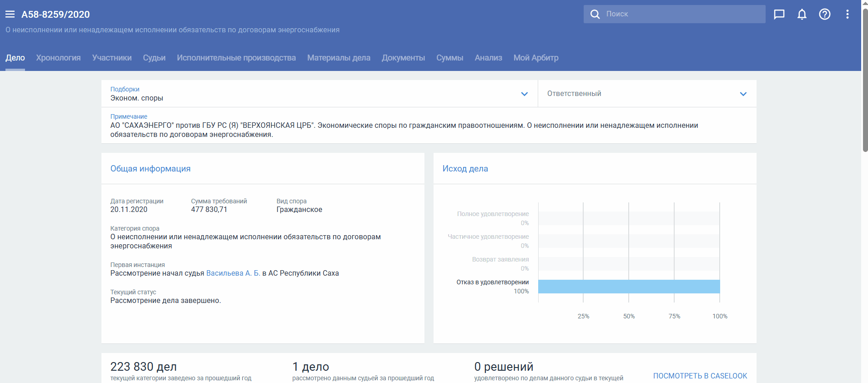
Task: Select the Судьи tab
Action: pos(154,58)
